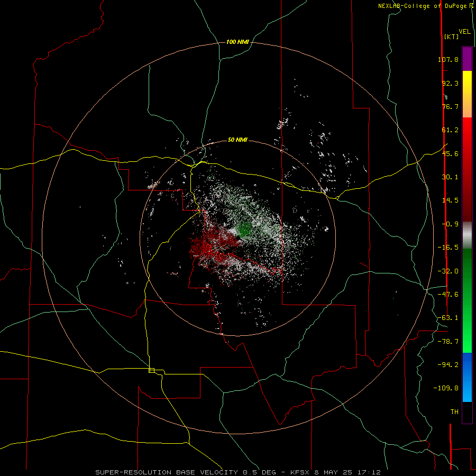The width and height of the screenshot is (476, 476).
Task: Select the -47.6 legend value
Action: tap(448, 295)
